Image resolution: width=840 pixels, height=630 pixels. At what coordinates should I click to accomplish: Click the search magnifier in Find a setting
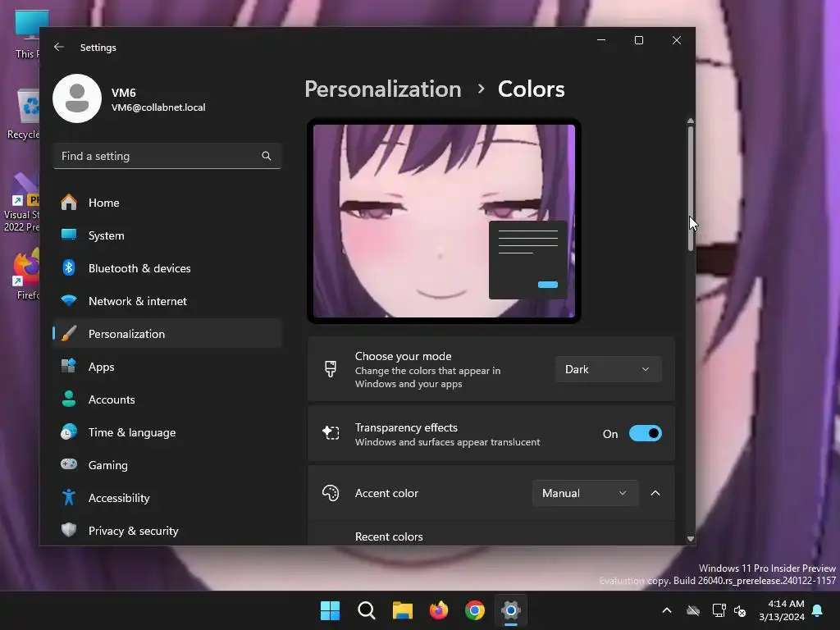coord(267,156)
